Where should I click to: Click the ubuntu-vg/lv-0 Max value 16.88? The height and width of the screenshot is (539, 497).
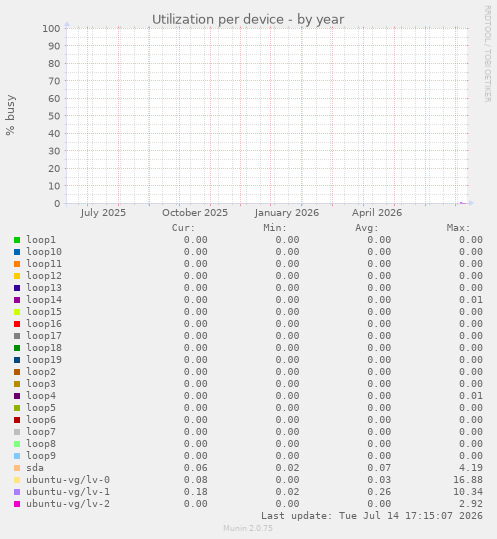tap(468, 480)
